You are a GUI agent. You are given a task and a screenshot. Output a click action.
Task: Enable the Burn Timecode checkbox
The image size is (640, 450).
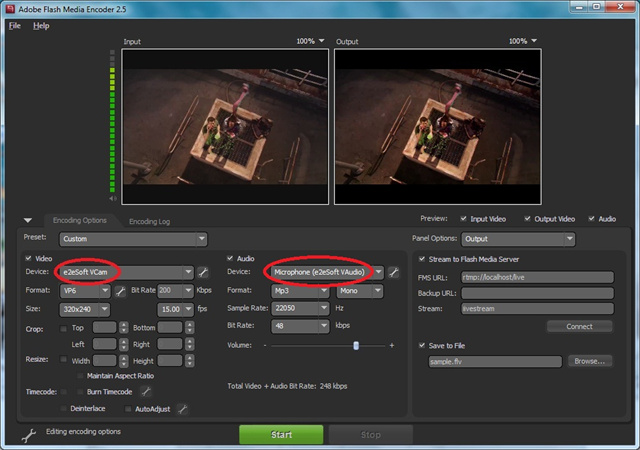tap(80, 392)
